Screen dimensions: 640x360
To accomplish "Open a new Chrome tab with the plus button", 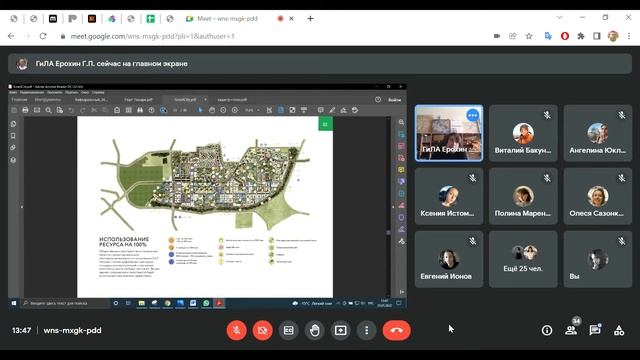I will [311, 19].
